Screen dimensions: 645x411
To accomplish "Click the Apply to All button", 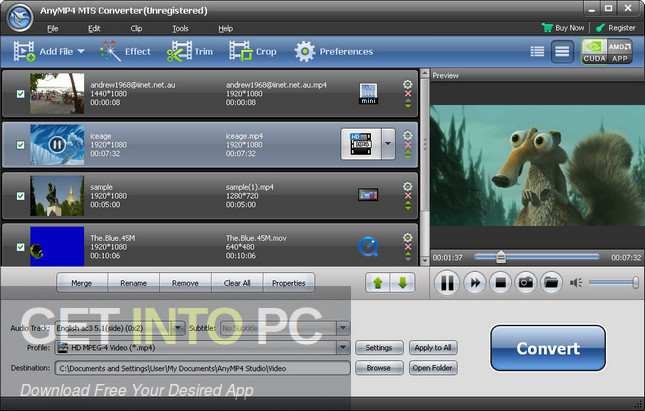I will pyautogui.click(x=433, y=348).
